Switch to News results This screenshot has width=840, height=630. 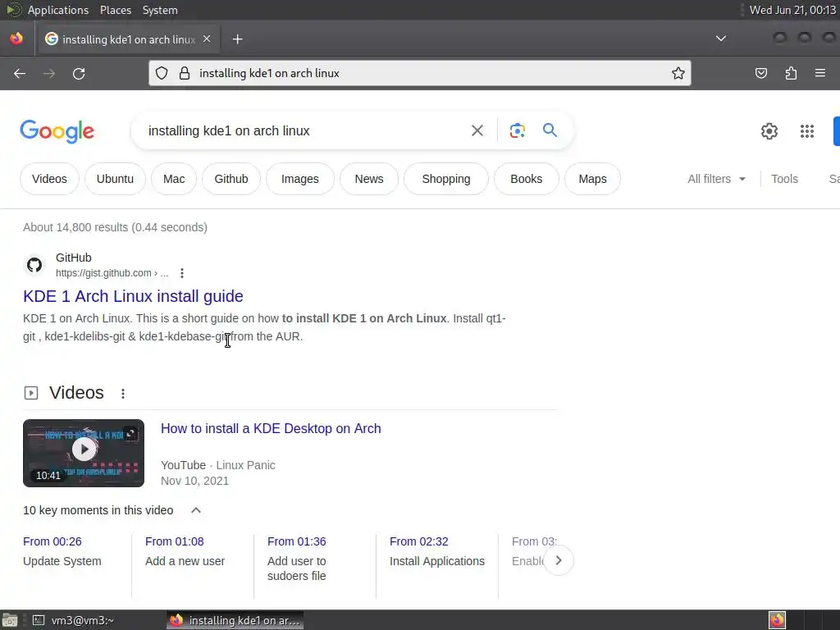click(x=369, y=179)
